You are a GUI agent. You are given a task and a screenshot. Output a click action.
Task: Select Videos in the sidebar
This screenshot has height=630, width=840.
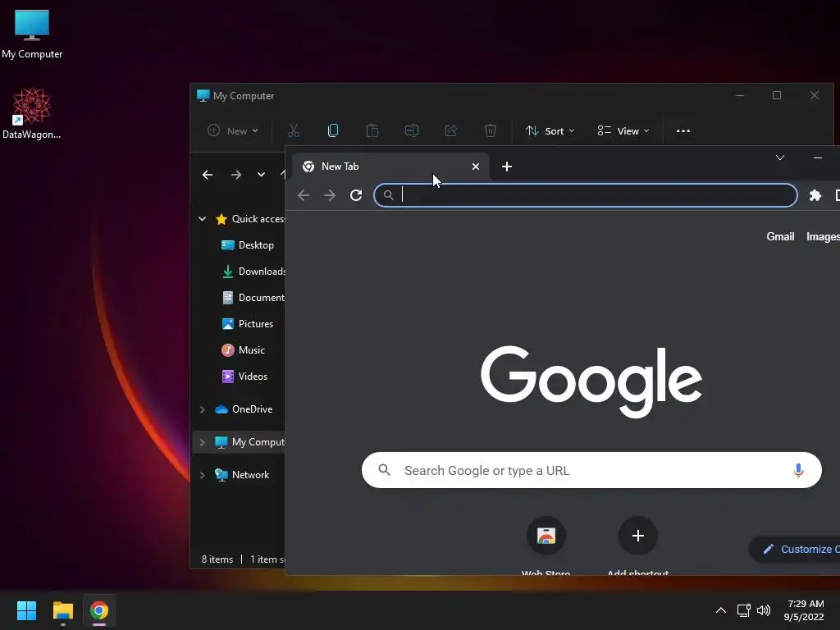click(244, 376)
